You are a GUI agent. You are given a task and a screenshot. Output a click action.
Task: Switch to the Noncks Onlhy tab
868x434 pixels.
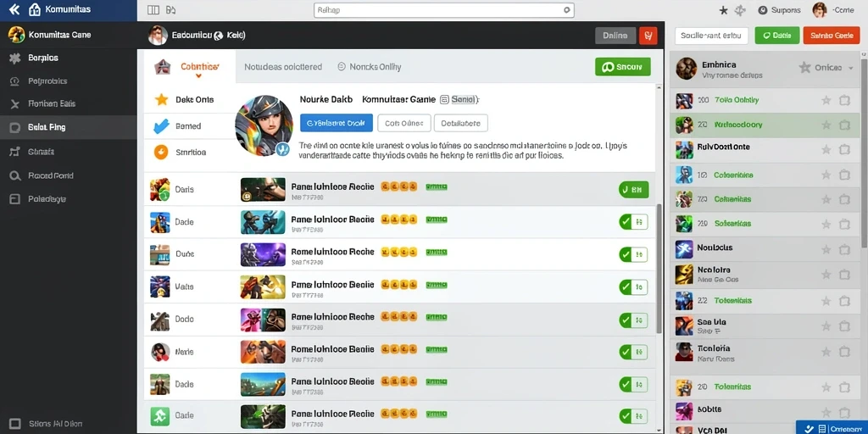tap(370, 67)
